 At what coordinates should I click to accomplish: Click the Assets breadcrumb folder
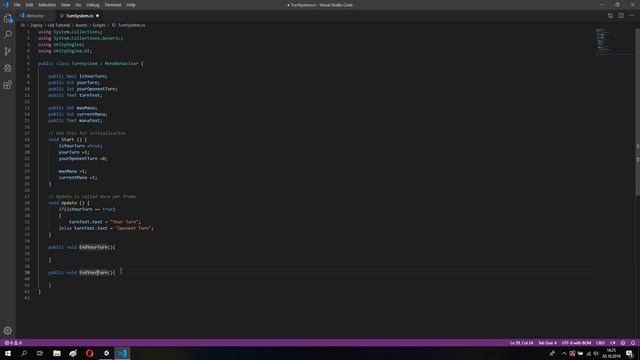[81, 25]
